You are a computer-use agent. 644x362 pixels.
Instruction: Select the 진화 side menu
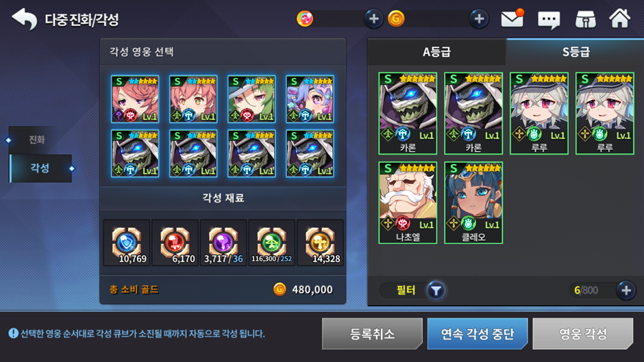click(37, 140)
